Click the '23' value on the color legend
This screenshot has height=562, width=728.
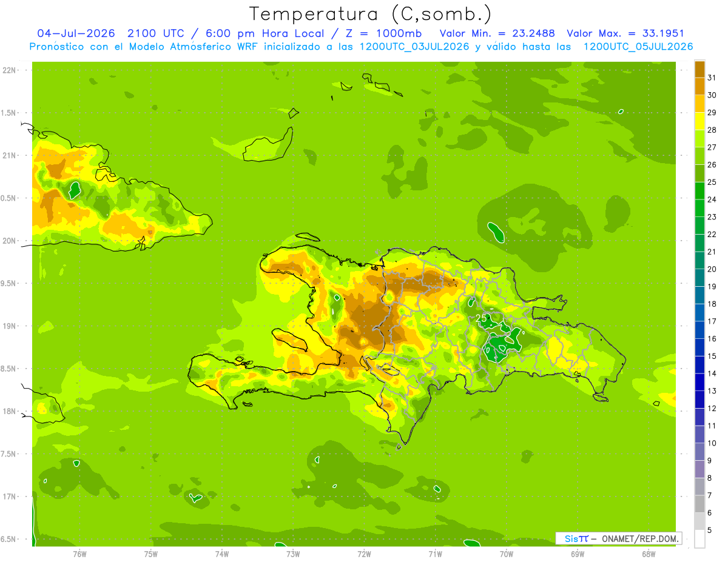click(x=712, y=217)
